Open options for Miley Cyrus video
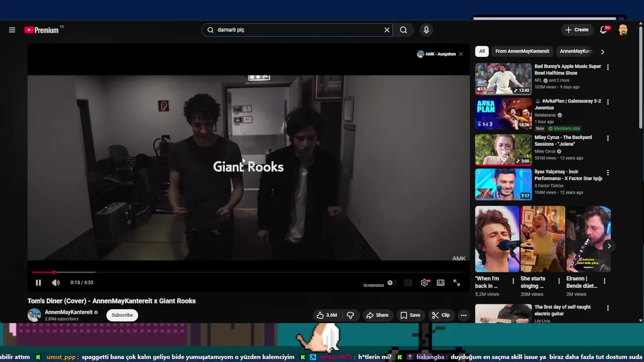The height and width of the screenshot is (362, 644). pyautogui.click(x=608, y=138)
